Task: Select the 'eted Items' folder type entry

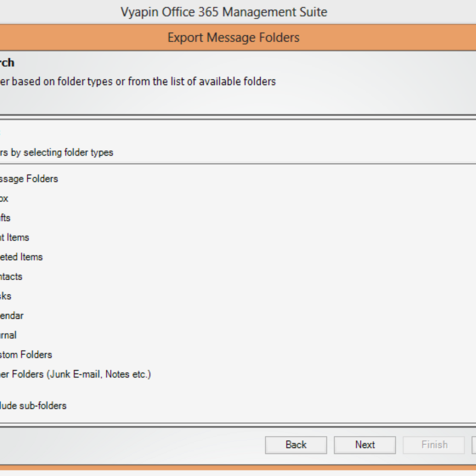Action: pos(21,257)
